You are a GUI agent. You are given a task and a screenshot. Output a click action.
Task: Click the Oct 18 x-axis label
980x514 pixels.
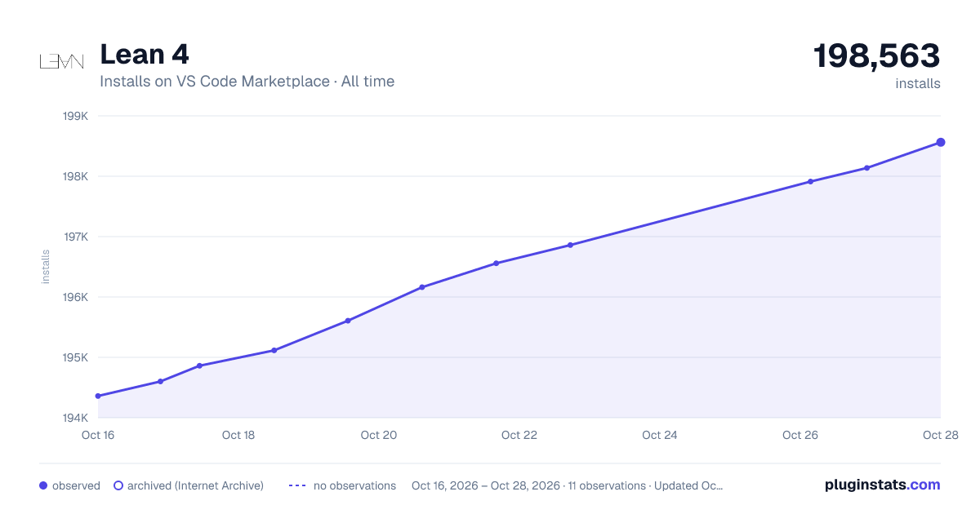(238, 435)
